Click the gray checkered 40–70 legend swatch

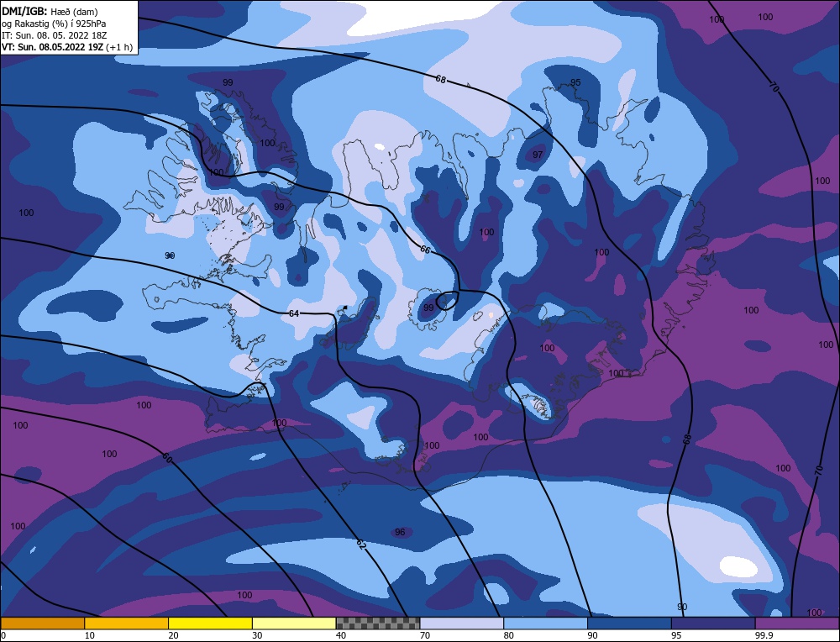click(x=378, y=624)
